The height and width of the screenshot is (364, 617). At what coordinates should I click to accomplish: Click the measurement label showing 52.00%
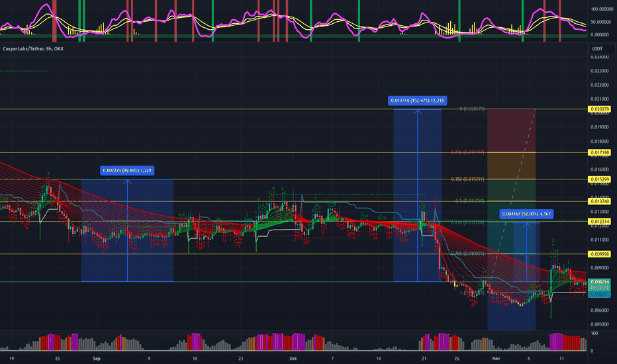526,214
